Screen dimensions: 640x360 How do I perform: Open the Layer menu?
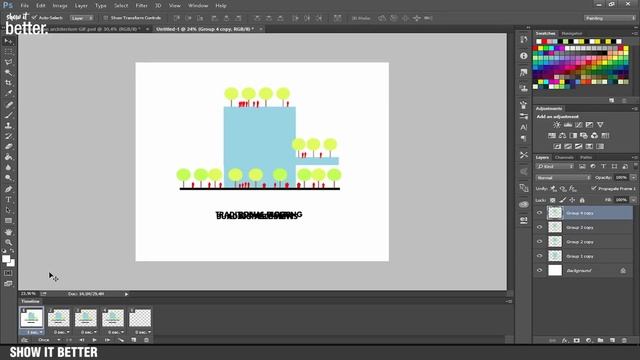(81, 6)
